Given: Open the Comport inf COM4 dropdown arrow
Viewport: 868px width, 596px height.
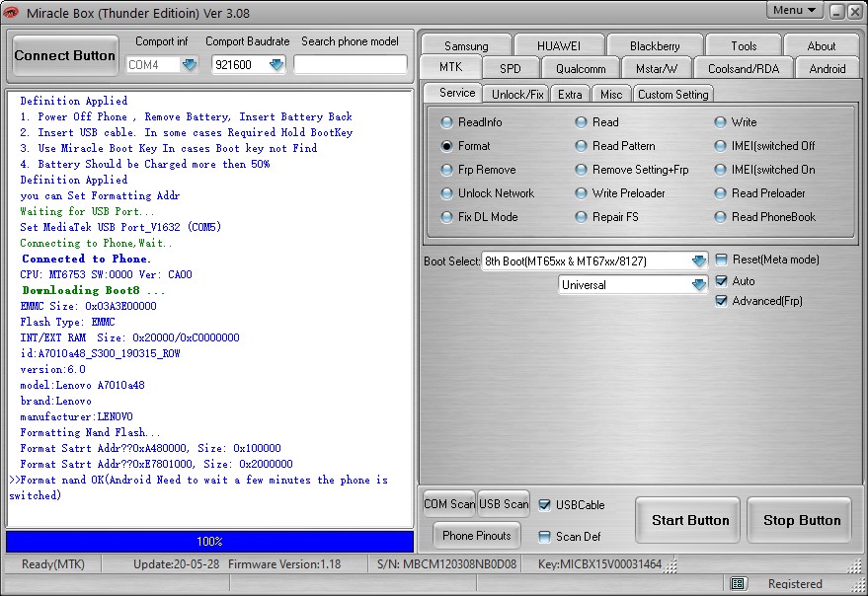Looking at the screenshot, I should pyautogui.click(x=190, y=65).
